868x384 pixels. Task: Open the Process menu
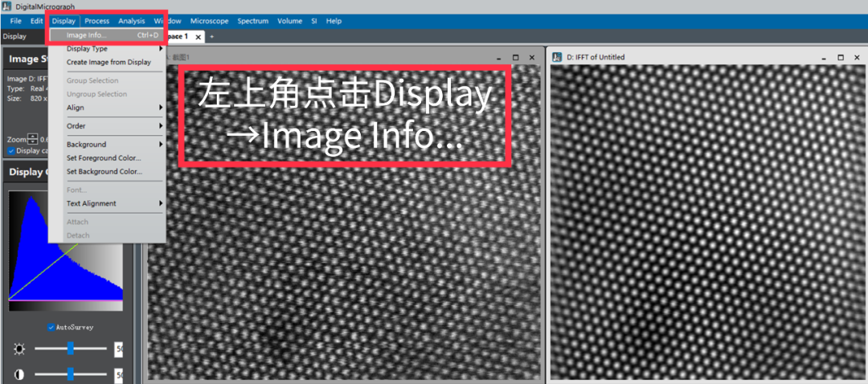[97, 21]
